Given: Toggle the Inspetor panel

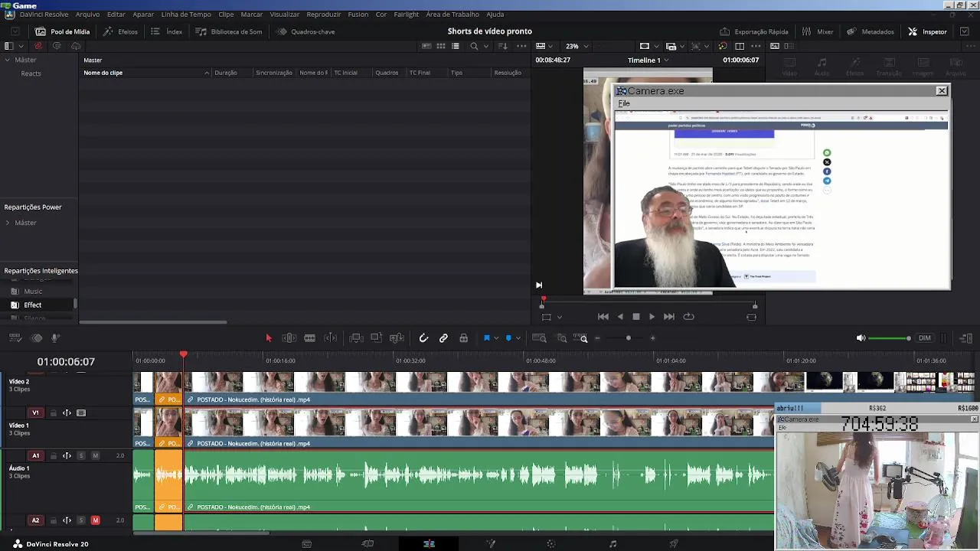Looking at the screenshot, I should pyautogui.click(x=927, y=32).
